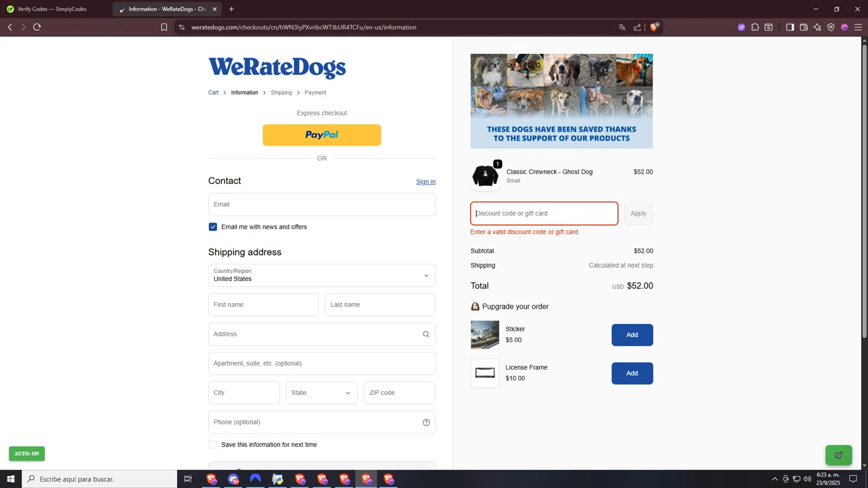Open the green cart widget icon
868x488 pixels.
pos(838,455)
